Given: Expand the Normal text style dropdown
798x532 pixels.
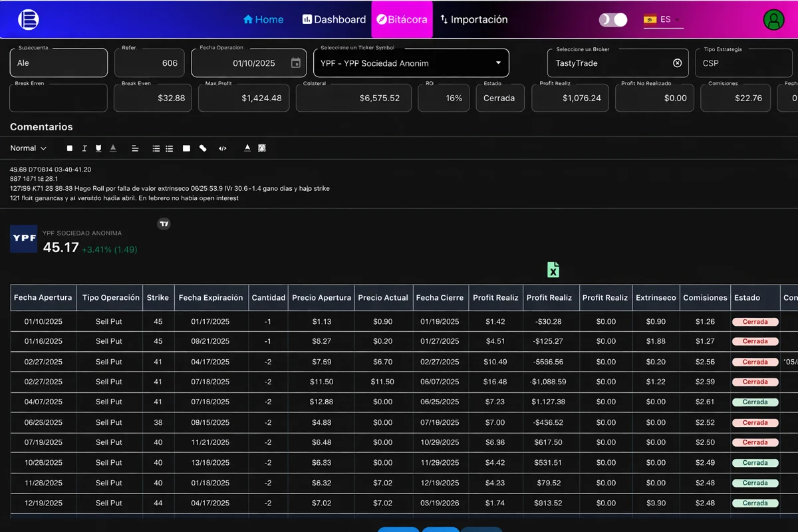Looking at the screenshot, I should click(29, 148).
